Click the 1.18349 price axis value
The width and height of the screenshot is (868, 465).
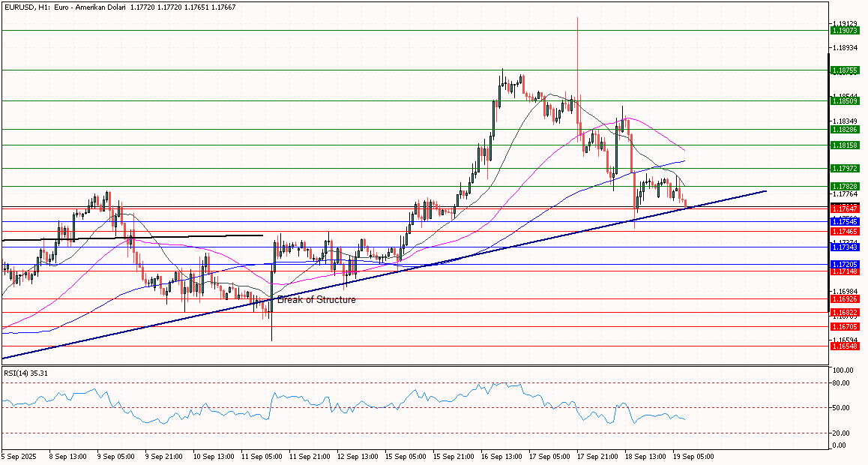click(846, 121)
